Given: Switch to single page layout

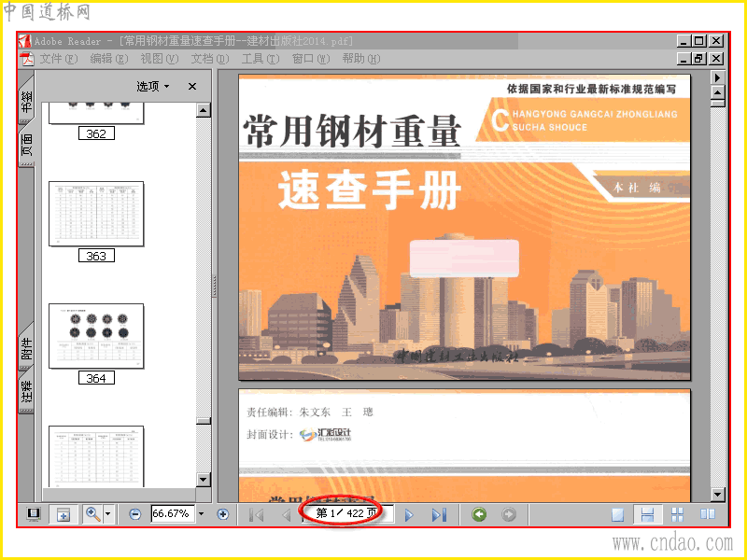Looking at the screenshot, I should pyautogui.click(x=617, y=514).
